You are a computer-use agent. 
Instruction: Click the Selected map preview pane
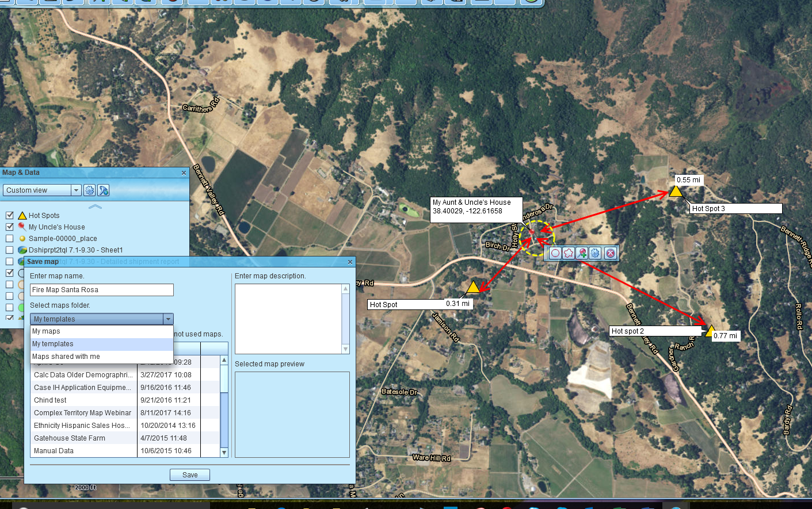pos(292,415)
